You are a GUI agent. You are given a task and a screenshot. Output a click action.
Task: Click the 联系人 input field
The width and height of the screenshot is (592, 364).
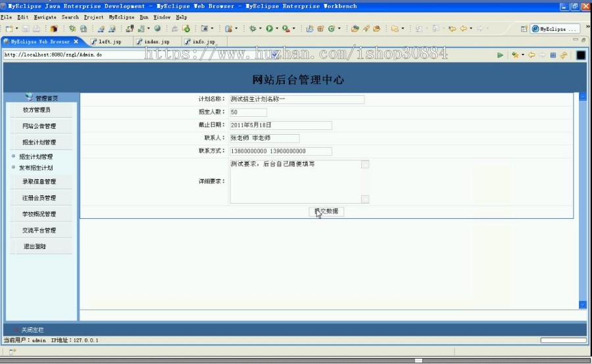click(x=264, y=138)
